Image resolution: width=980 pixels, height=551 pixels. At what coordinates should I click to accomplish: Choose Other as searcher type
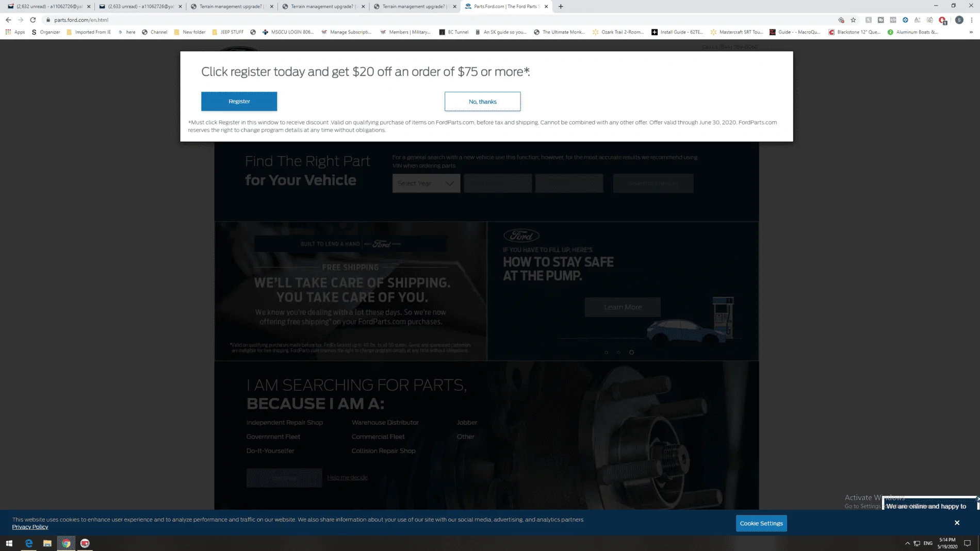[x=466, y=437]
